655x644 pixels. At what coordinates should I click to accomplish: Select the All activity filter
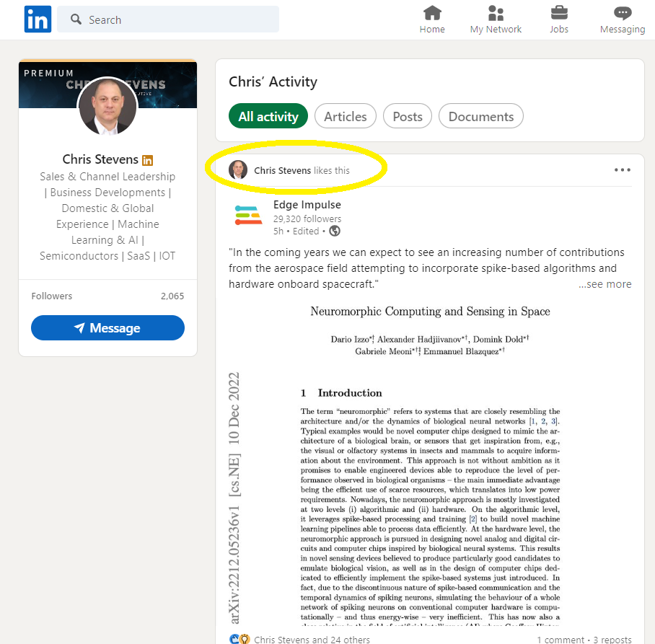tap(268, 116)
